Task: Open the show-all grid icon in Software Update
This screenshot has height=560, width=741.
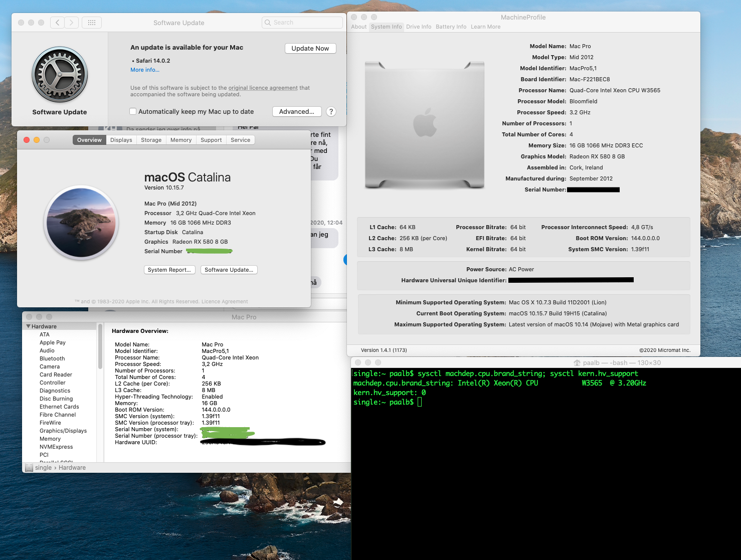Action: (92, 23)
